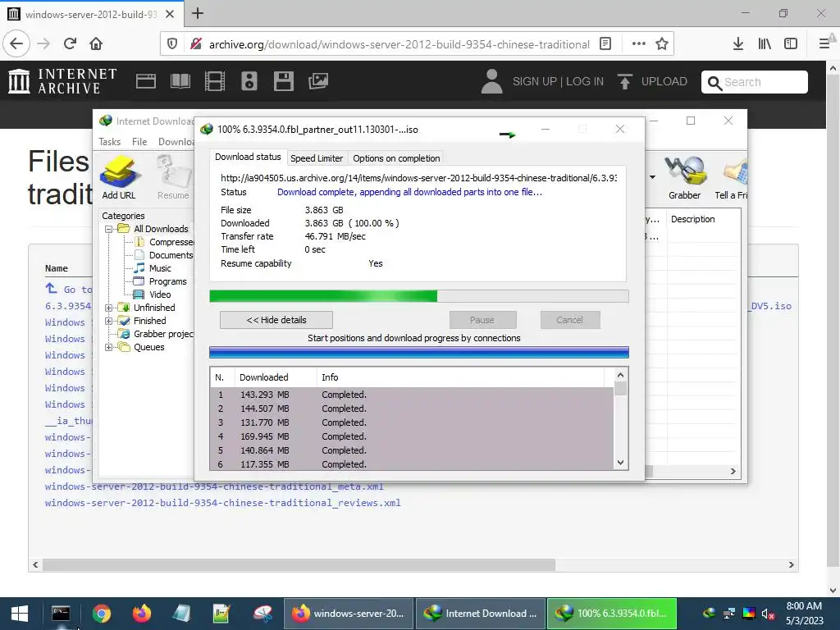Click LOG IN link

(x=585, y=81)
